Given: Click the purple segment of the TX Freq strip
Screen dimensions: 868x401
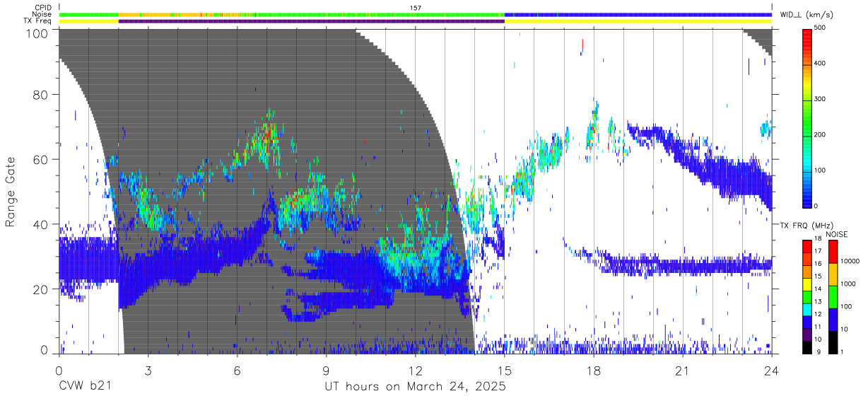Looking at the screenshot, I should coord(312,21).
